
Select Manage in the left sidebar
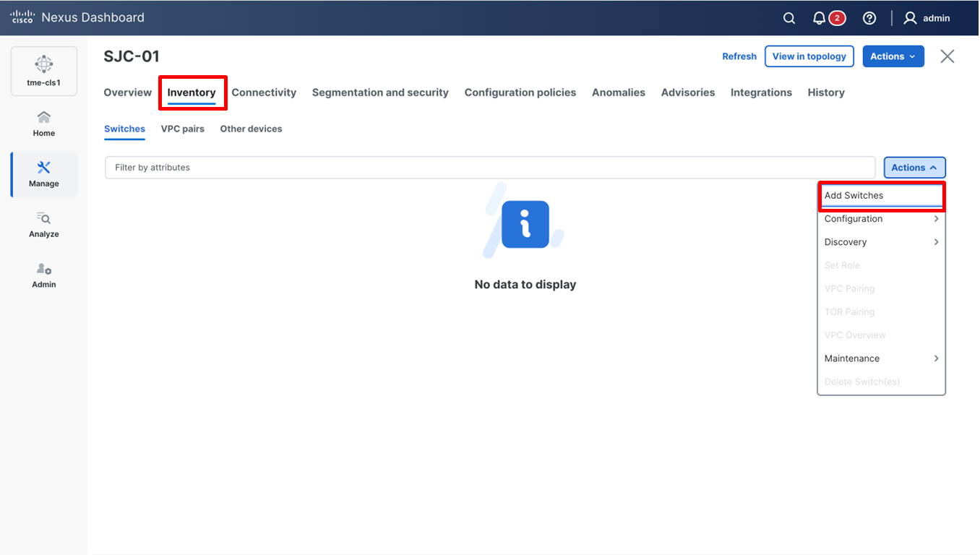pos(43,174)
